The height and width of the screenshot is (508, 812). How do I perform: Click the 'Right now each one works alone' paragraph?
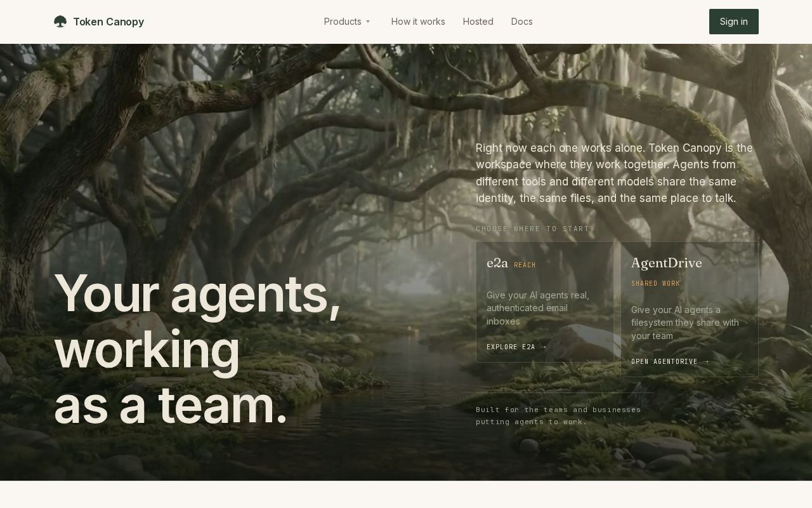[614, 173]
